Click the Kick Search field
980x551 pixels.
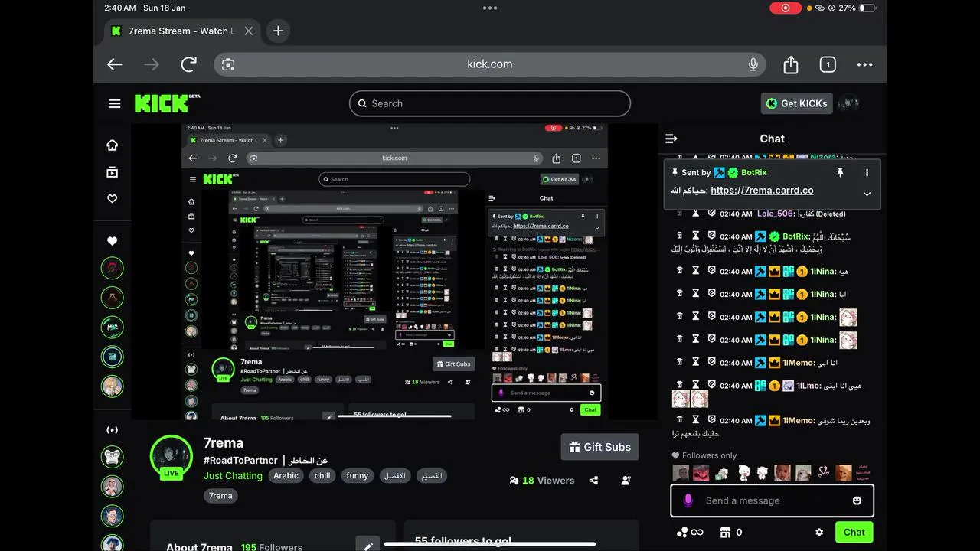click(x=490, y=103)
